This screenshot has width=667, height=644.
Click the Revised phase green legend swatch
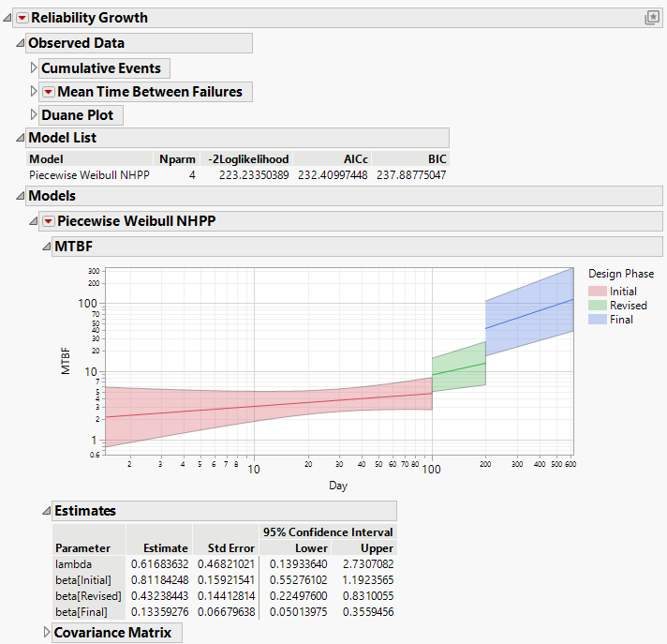tap(597, 306)
